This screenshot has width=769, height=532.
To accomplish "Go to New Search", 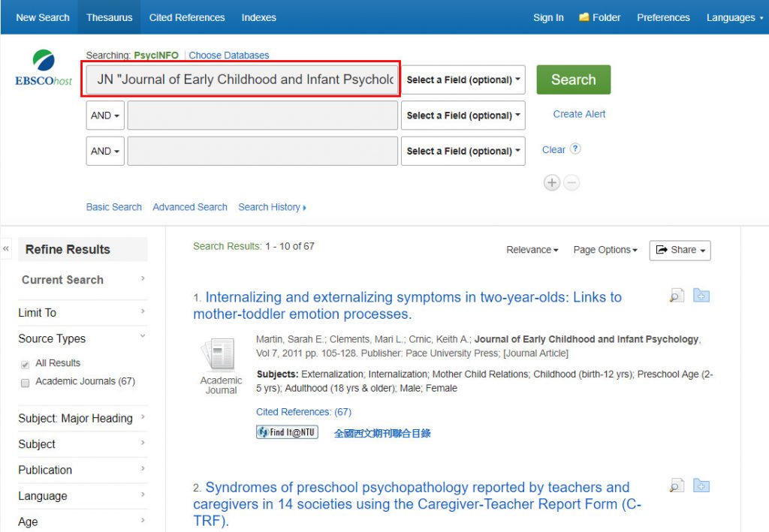I will coord(43,18).
